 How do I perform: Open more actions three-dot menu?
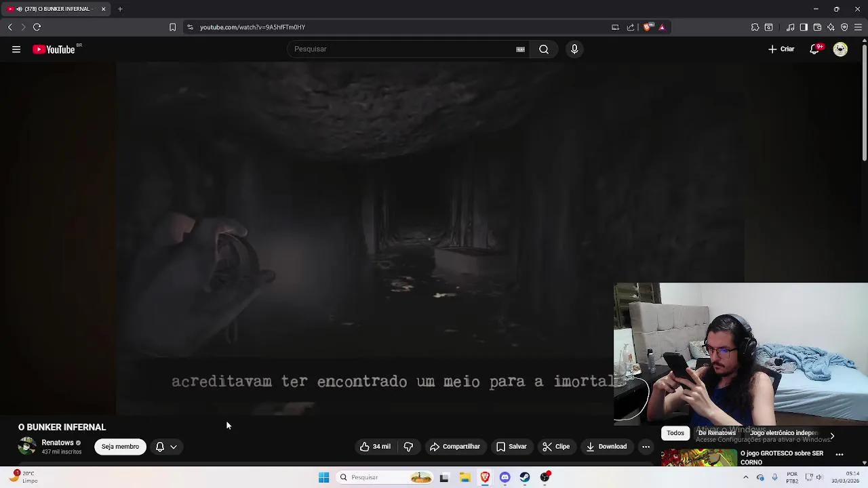point(646,447)
